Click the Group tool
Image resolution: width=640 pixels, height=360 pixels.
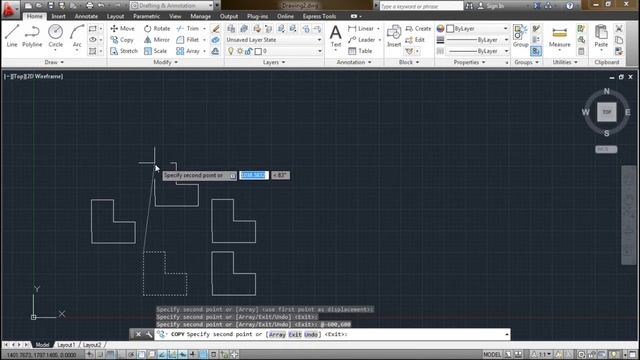(x=520, y=36)
